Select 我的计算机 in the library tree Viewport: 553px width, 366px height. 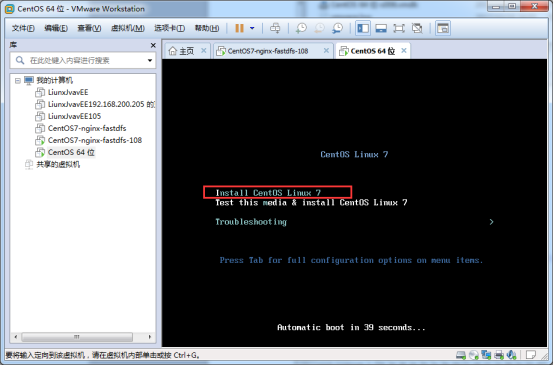[x=55, y=80]
